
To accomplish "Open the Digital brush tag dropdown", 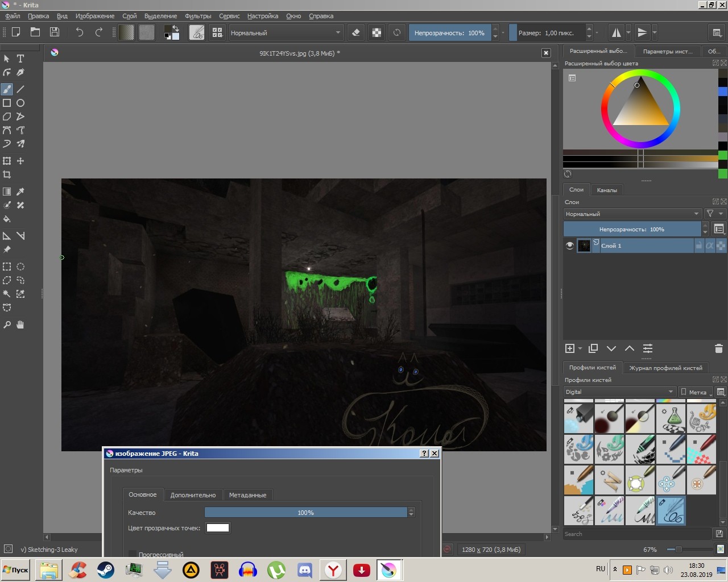I will (x=619, y=392).
